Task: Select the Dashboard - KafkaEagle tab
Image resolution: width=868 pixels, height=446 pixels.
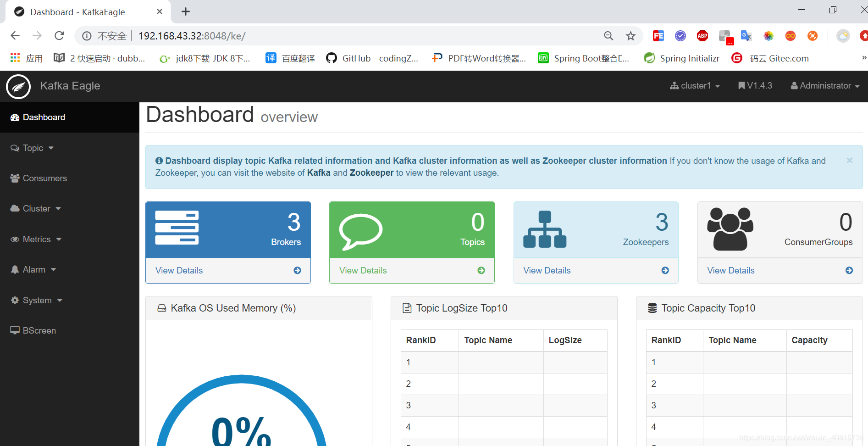Action: [88, 12]
